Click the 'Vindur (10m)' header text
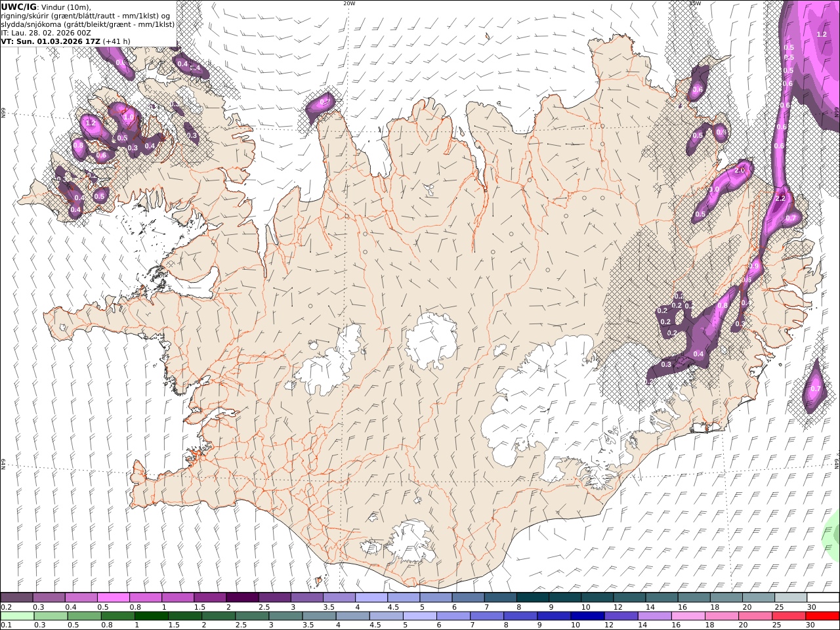840x630 pixels. (x=66, y=7)
